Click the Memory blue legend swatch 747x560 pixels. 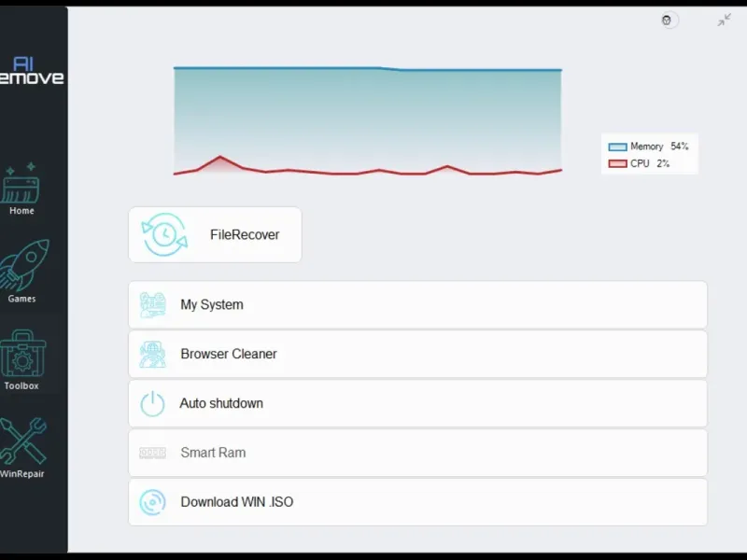(x=617, y=147)
